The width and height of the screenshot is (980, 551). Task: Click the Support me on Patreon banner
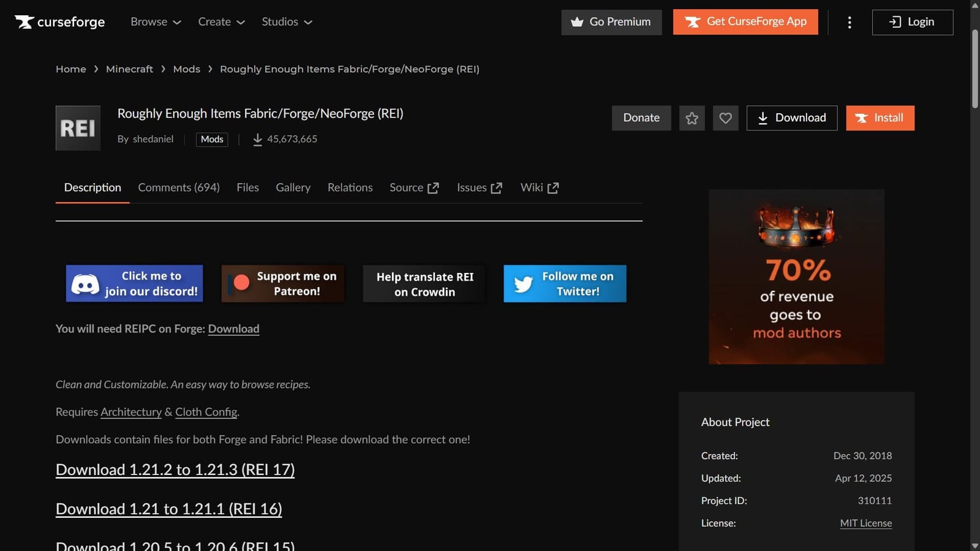click(283, 283)
